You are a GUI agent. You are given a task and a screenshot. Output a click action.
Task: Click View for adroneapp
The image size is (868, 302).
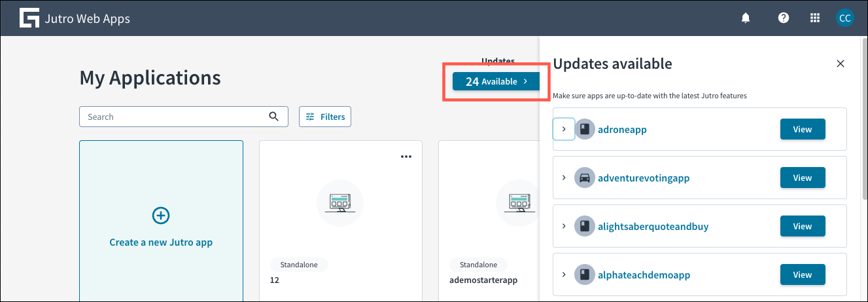803,129
